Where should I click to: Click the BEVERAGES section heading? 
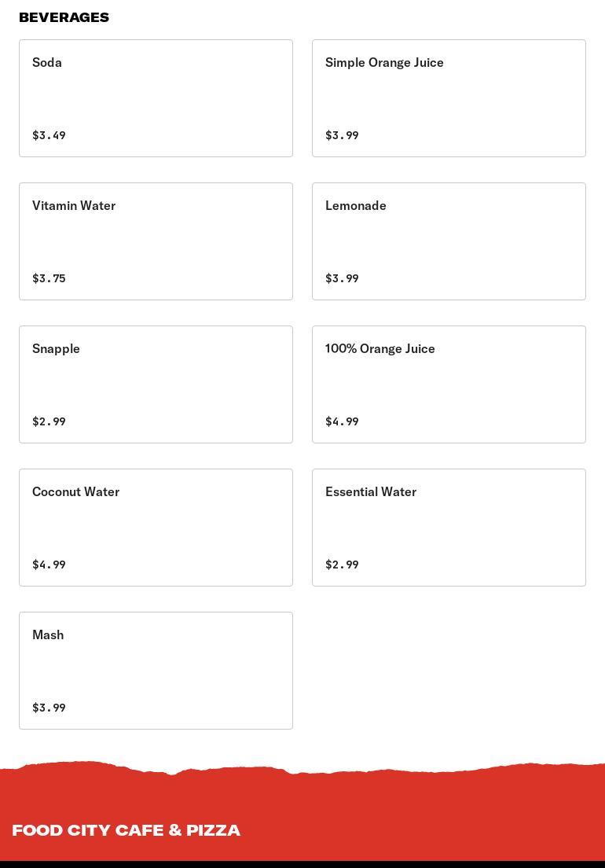tap(64, 17)
